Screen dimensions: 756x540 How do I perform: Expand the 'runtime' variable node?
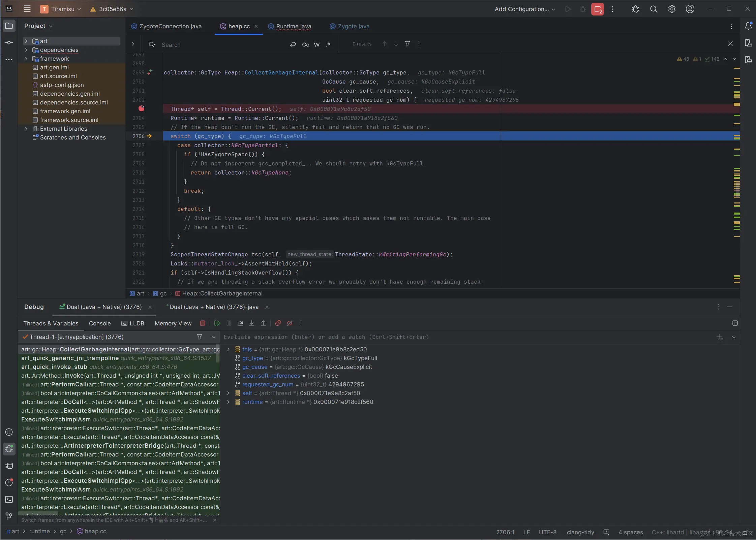click(x=228, y=402)
